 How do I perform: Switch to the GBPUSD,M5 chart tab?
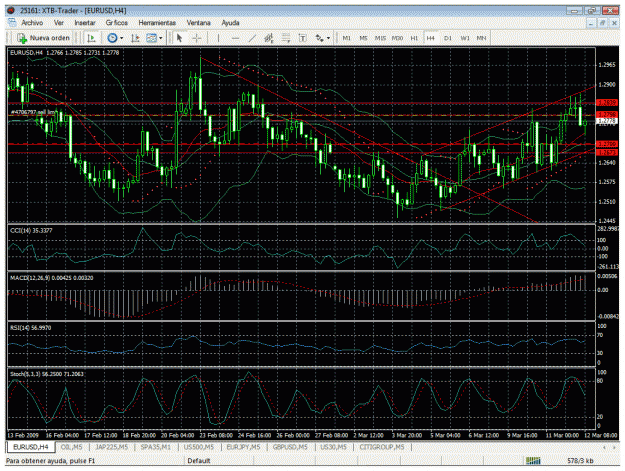click(290, 447)
